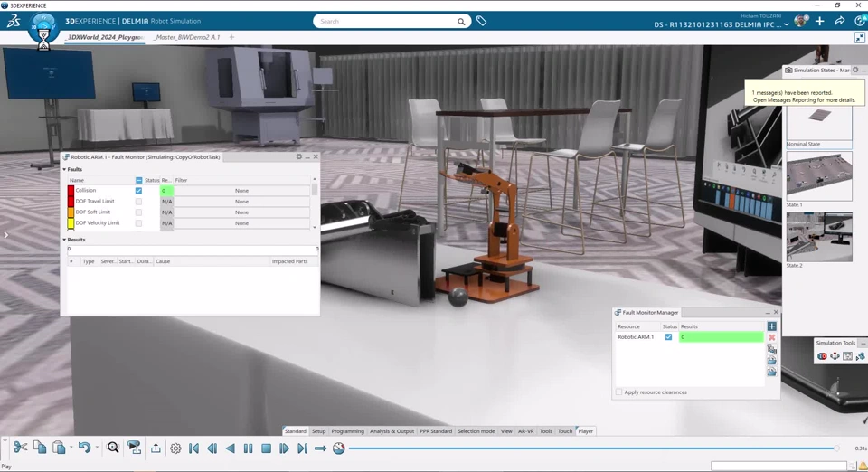Image resolution: width=868 pixels, height=472 pixels.
Task: Step forward one frame
Action: coord(284,448)
